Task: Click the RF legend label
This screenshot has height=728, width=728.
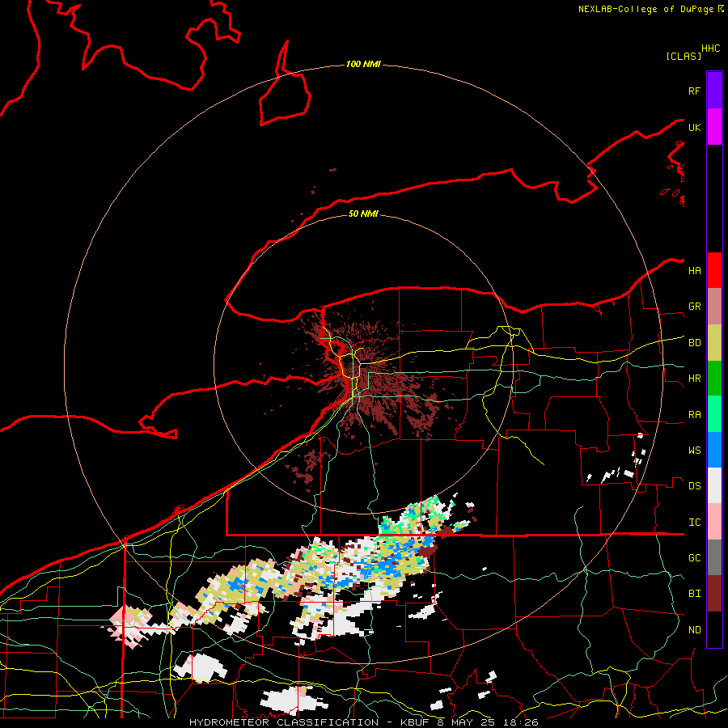Action: (694, 91)
